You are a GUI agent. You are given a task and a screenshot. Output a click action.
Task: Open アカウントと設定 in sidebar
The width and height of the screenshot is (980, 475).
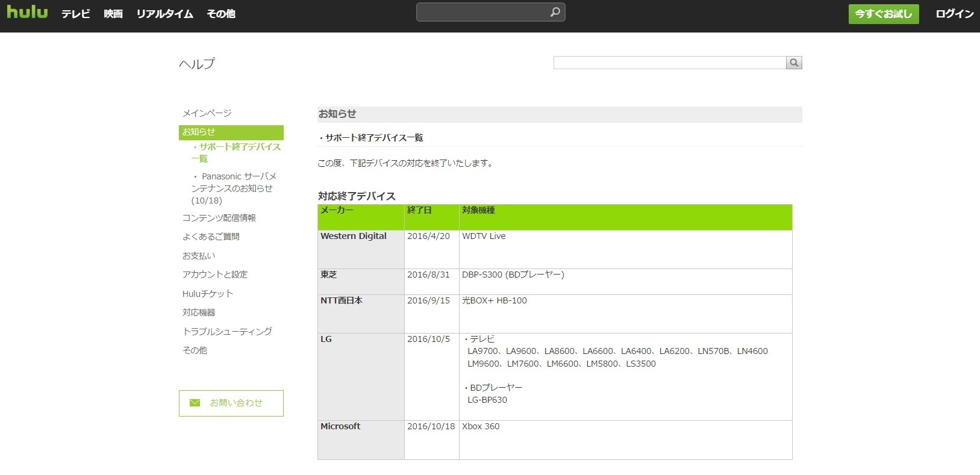click(x=215, y=275)
